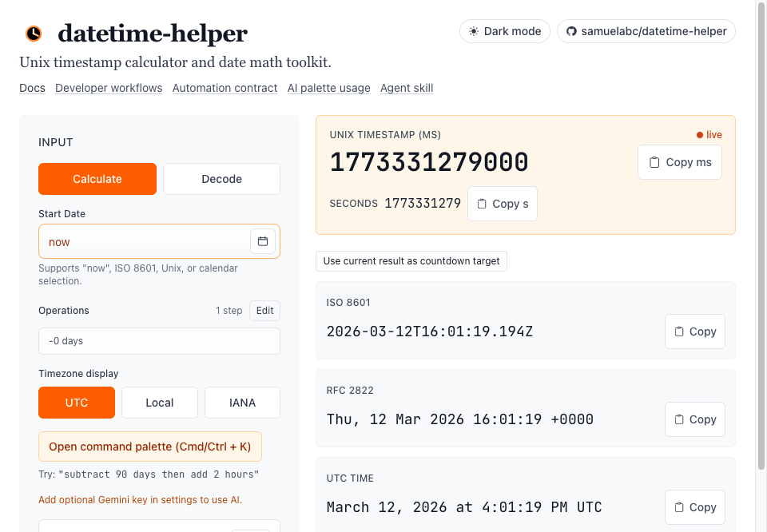Open the Developer workflows link
This screenshot has width=767, height=532.
[x=109, y=88]
